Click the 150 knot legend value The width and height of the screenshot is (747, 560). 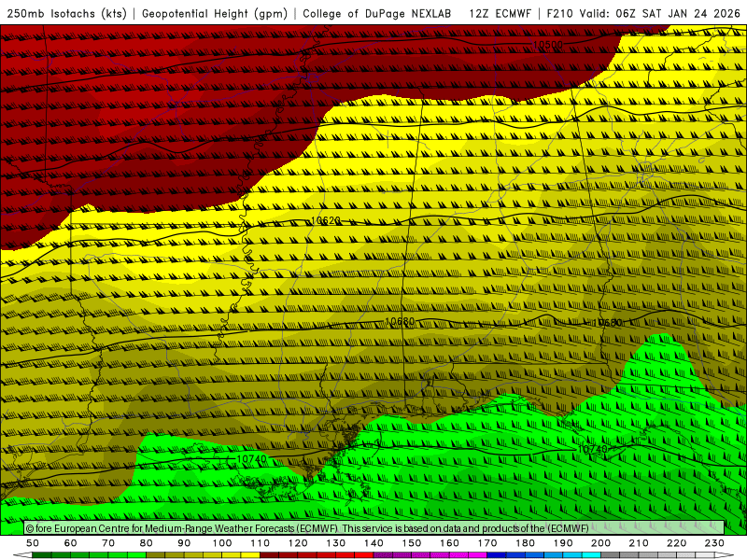(x=412, y=543)
